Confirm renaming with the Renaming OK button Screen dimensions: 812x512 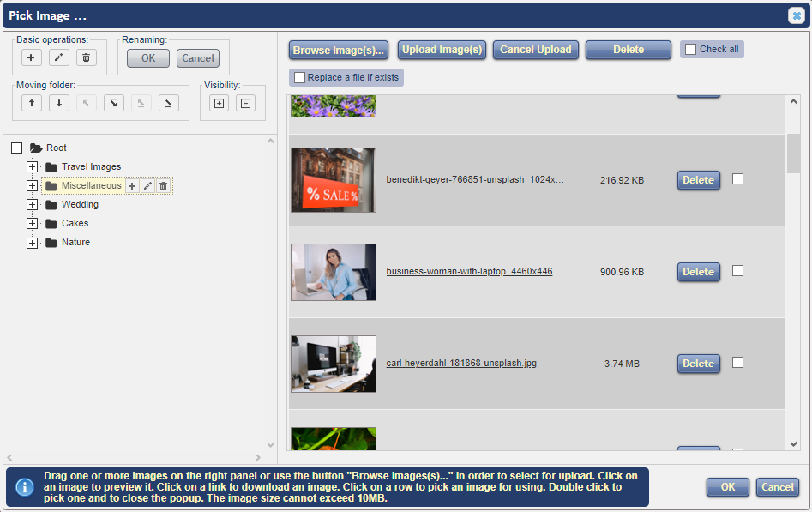point(148,58)
